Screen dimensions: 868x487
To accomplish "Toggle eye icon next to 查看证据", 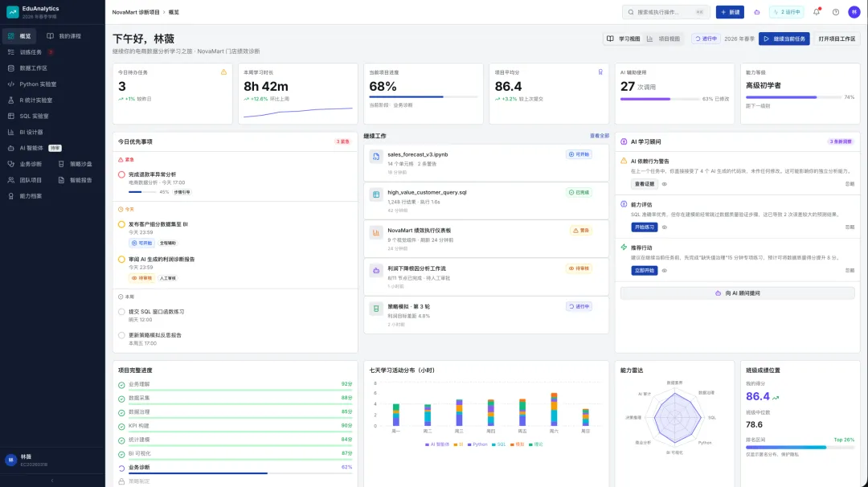I will 665,184.
